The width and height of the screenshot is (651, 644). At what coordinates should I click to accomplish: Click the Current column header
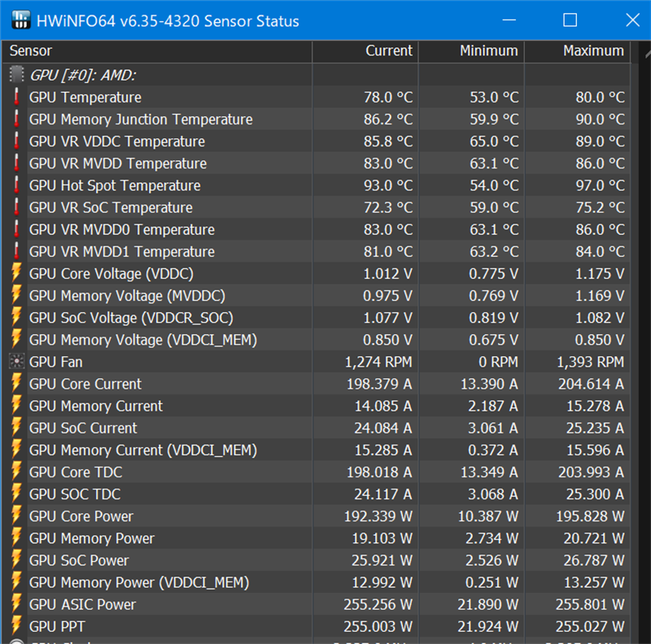[365, 51]
